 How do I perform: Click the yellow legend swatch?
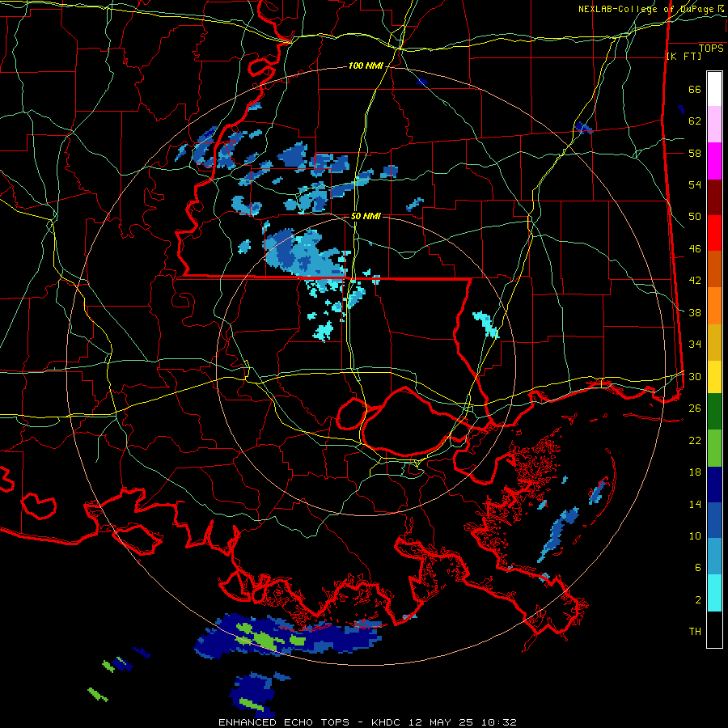tap(714, 376)
